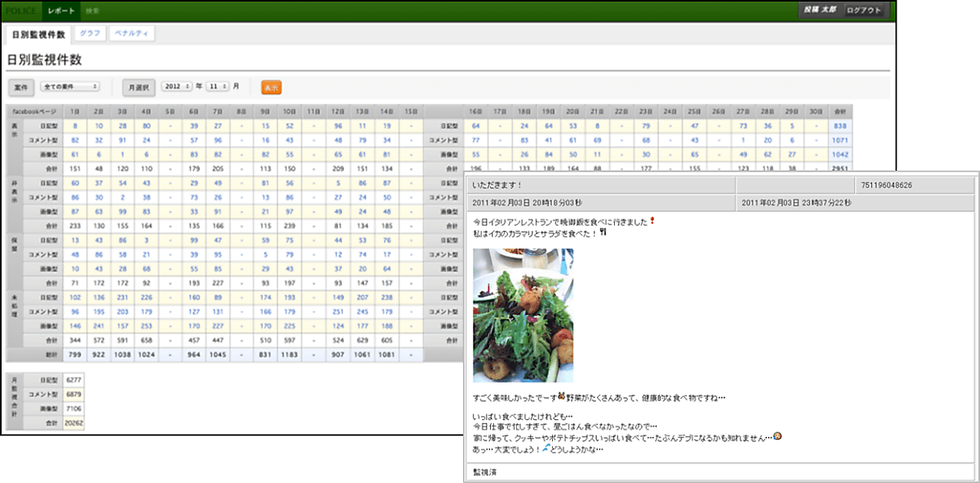
Task: Switch to the グラフ tab
Action: (91, 34)
